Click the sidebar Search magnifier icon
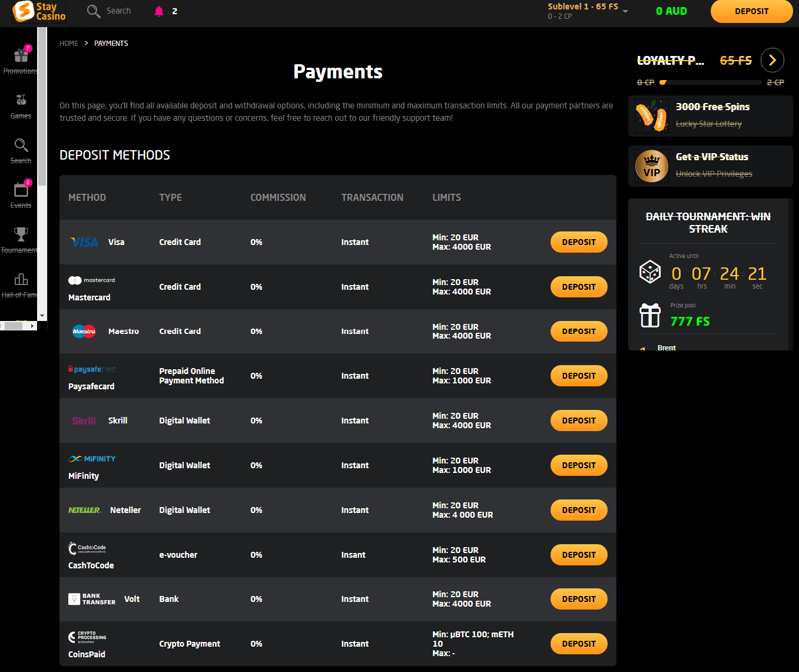799x672 pixels. pyautogui.click(x=21, y=145)
